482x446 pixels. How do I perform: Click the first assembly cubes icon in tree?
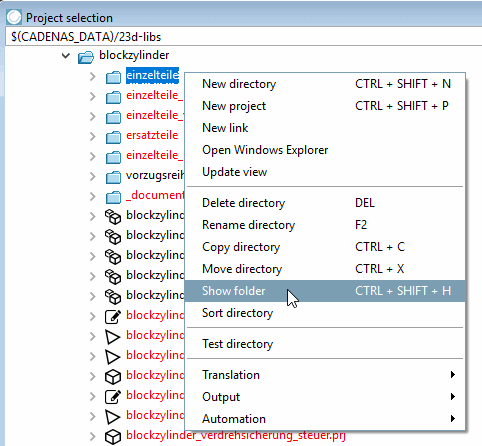tap(113, 217)
